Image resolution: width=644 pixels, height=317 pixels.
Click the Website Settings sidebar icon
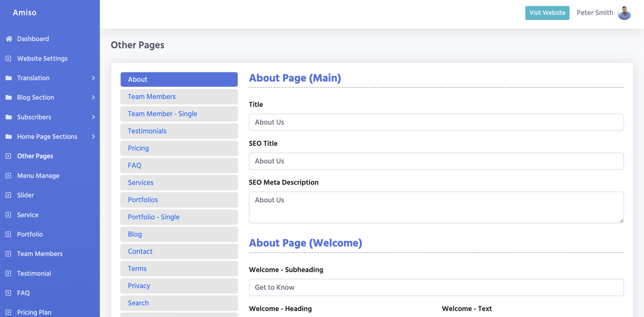pyautogui.click(x=8, y=58)
